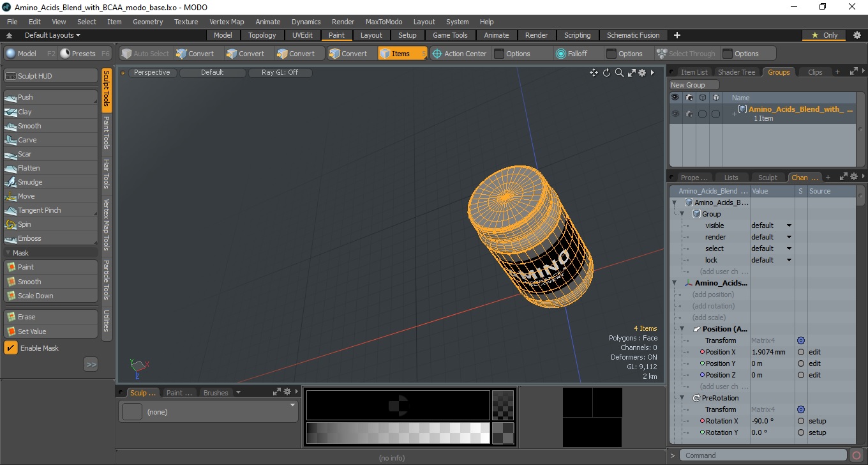Click the Sculpt HUD button

[51, 76]
